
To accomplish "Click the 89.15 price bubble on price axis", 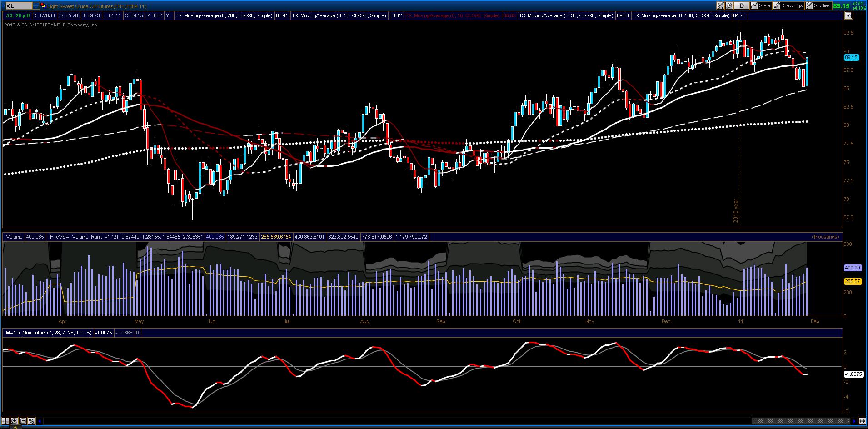I will [x=851, y=57].
